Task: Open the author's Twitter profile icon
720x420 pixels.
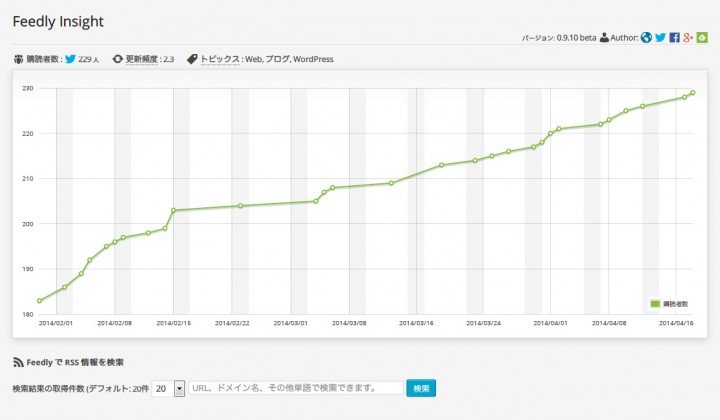Action: (x=661, y=38)
